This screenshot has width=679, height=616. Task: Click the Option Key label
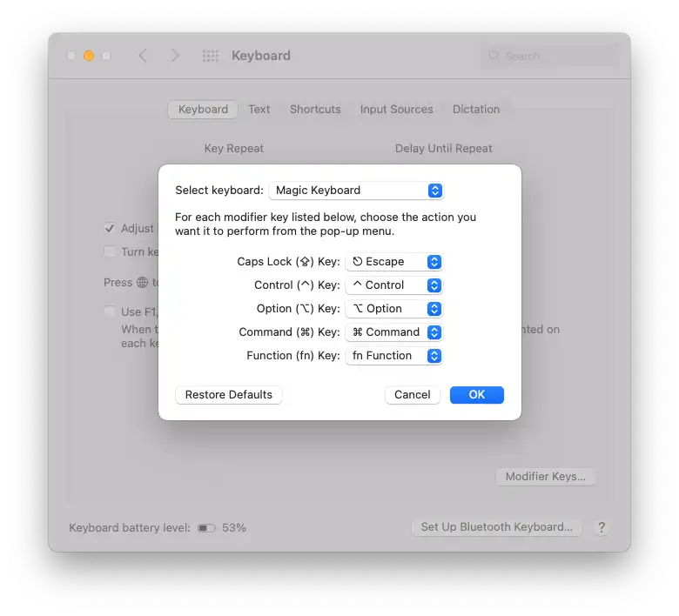pyautogui.click(x=298, y=309)
